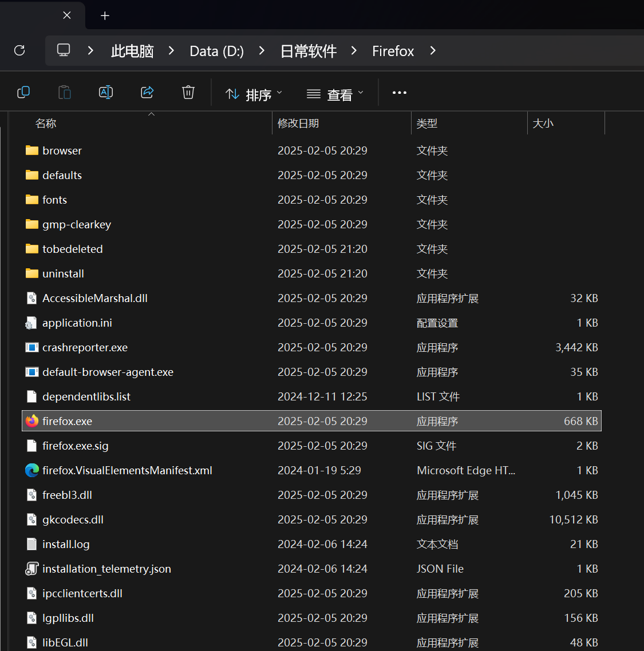Click the JSON File type cell
The image size is (644, 651).
pos(440,569)
